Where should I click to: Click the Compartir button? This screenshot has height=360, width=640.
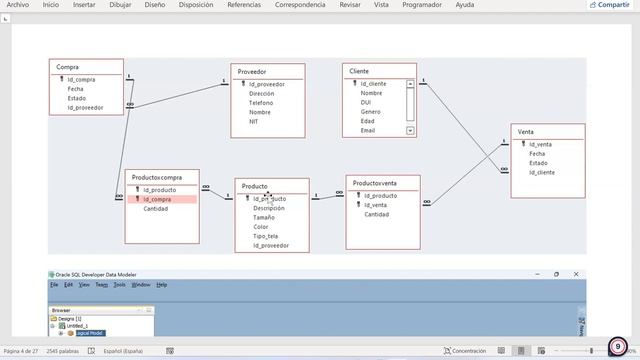(610, 5)
